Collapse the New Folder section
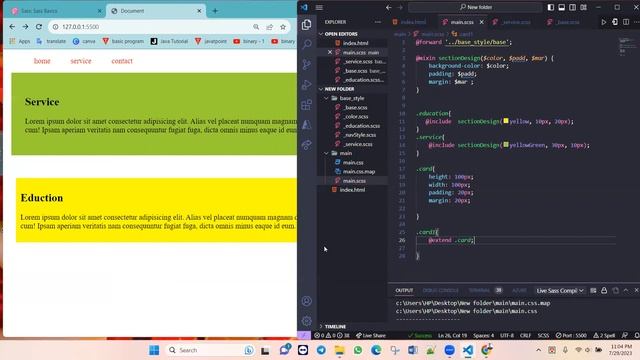Image resolution: width=640 pixels, height=360 pixels. [353, 89]
